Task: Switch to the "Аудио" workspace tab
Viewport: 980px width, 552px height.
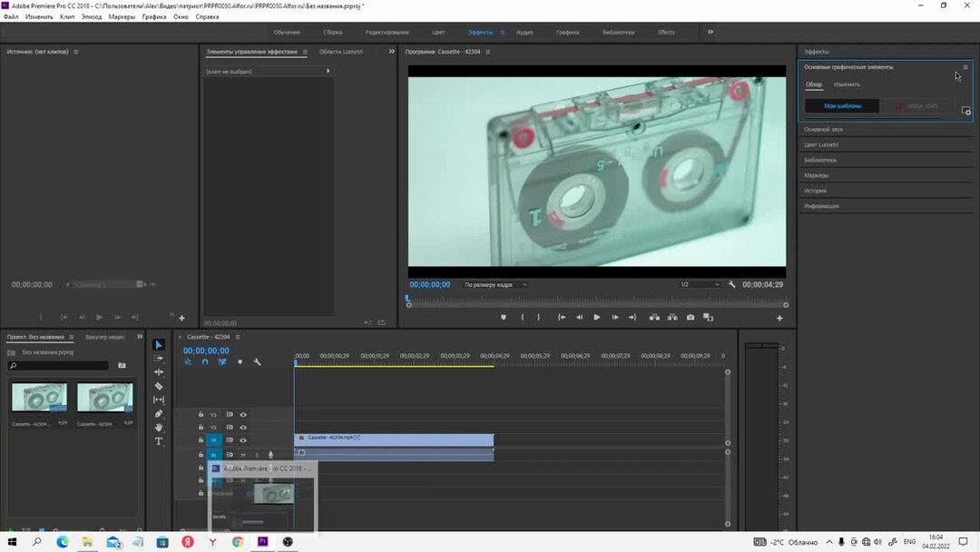Action: pyautogui.click(x=524, y=33)
